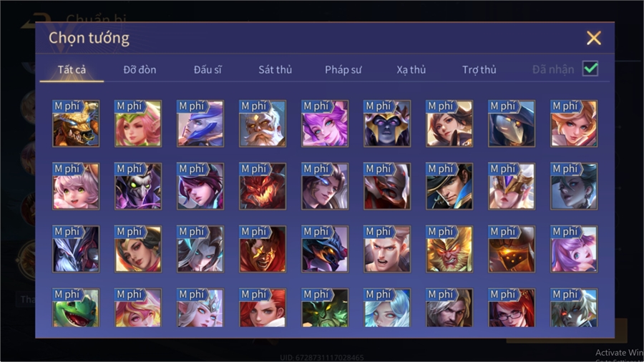The height and width of the screenshot is (362, 644).
Task: Select the pink-haired smiling child hero
Action: [76, 186]
